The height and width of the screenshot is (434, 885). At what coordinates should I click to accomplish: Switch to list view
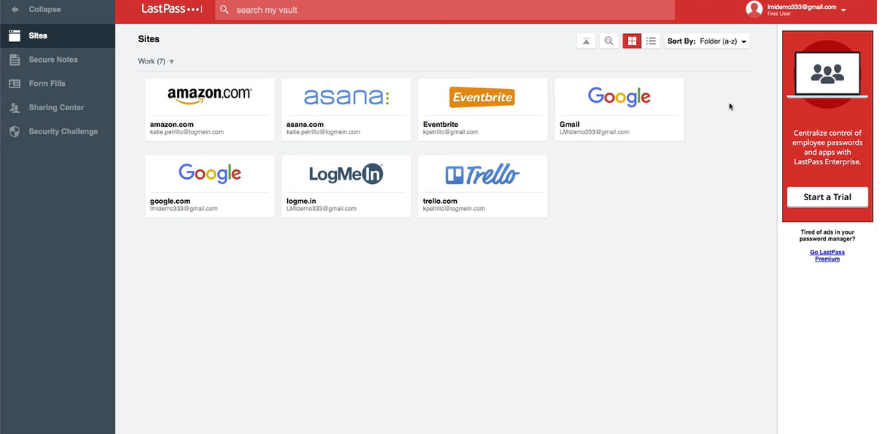click(651, 41)
